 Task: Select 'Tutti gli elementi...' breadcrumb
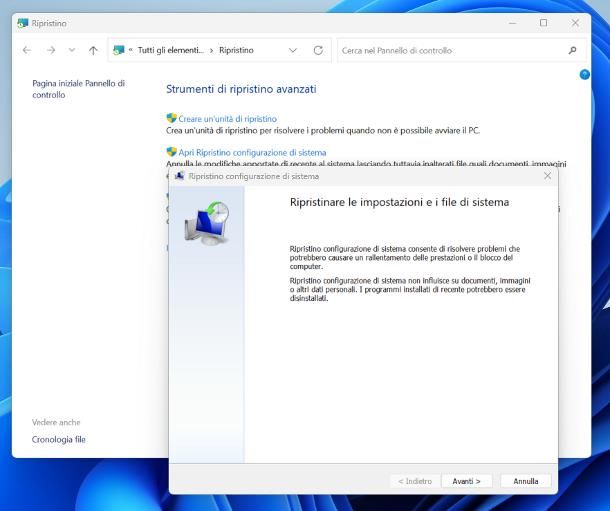point(170,50)
